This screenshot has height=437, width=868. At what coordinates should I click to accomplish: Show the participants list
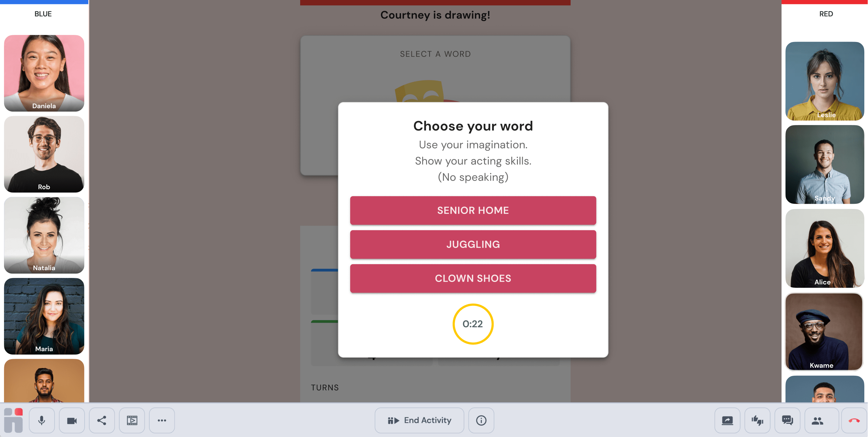tap(817, 420)
